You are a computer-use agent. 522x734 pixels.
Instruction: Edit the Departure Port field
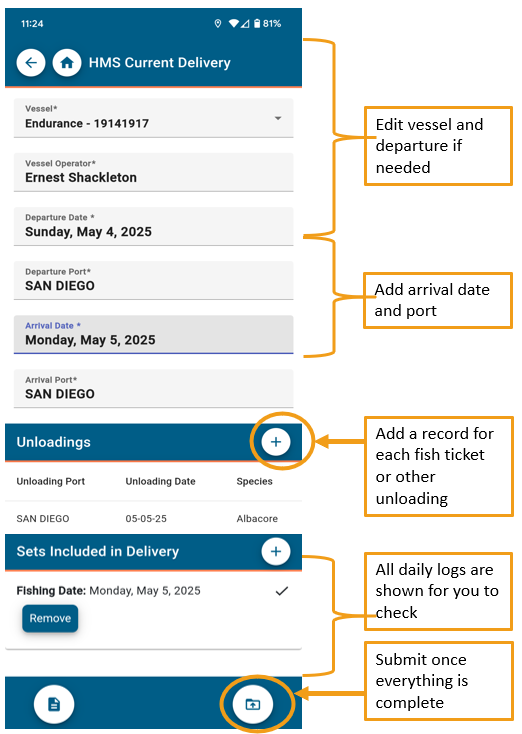tap(154, 280)
